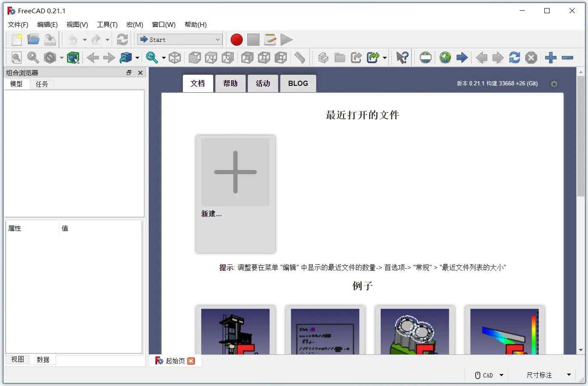588x386 pixels.
Task: Click the Fit all view icon
Action: [17, 58]
